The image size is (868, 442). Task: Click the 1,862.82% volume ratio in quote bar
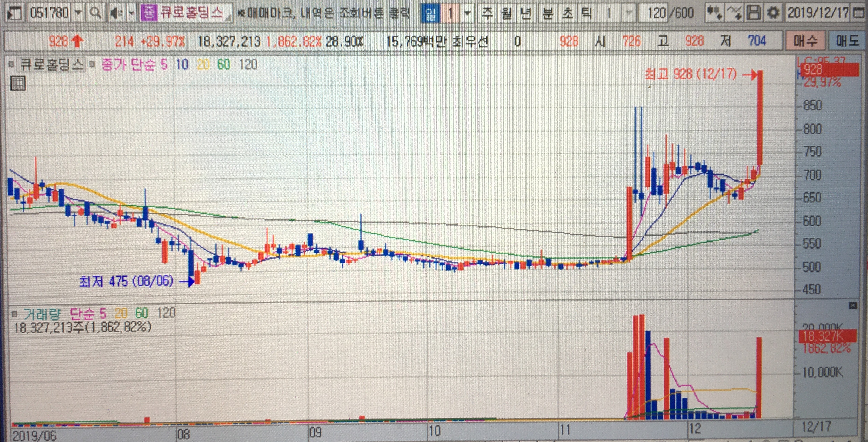(x=294, y=41)
